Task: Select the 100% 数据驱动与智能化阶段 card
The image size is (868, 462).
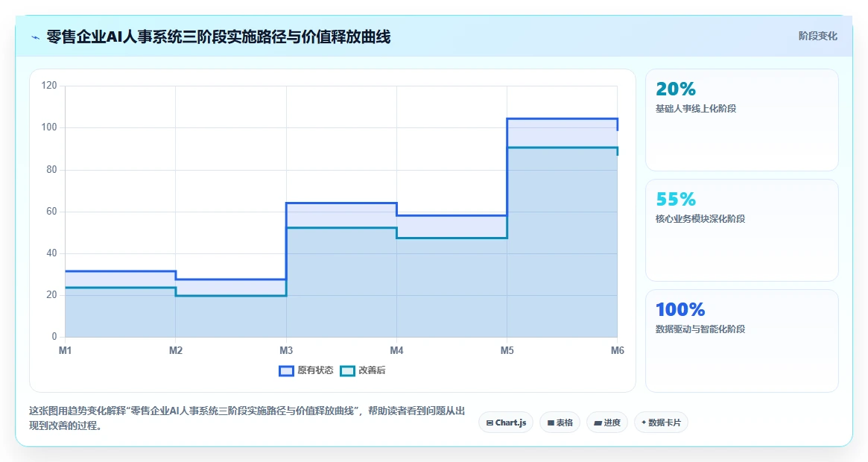Action: click(742, 341)
